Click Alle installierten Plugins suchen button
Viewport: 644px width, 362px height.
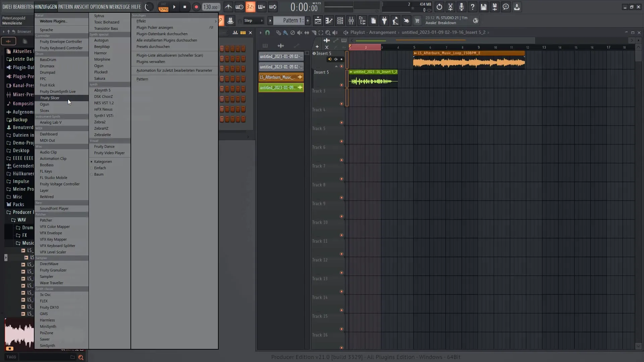pyautogui.click(x=167, y=40)
